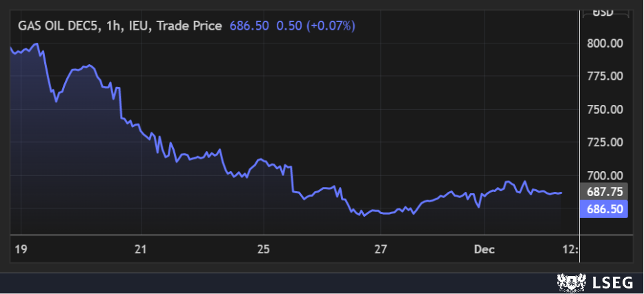Viewport: 644px width, 294px height.
Task: Select the 19 date on time axis
Action: pos(20,248)
